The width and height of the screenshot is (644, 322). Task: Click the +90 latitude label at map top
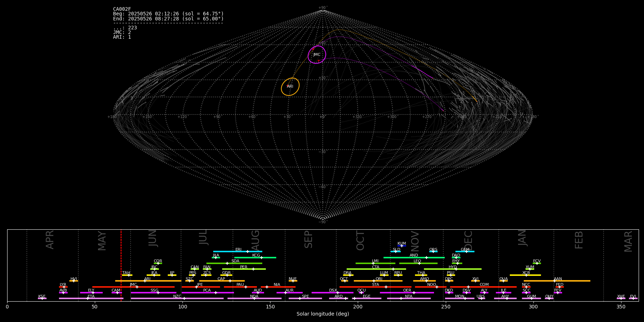(322, 8)
